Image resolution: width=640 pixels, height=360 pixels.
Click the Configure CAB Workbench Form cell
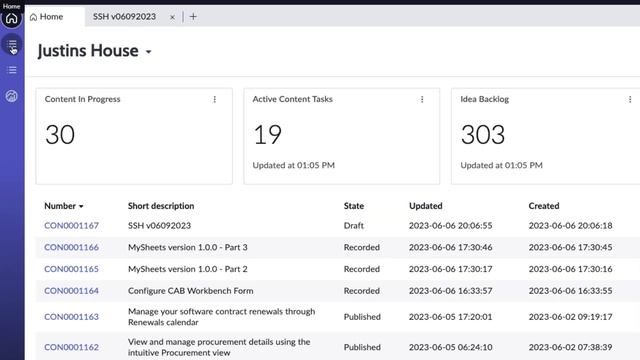pos(191,291)
